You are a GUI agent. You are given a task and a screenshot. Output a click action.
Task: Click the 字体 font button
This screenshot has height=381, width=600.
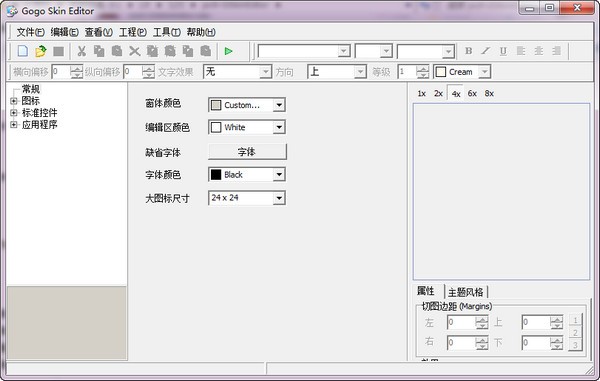click(247, 151)
